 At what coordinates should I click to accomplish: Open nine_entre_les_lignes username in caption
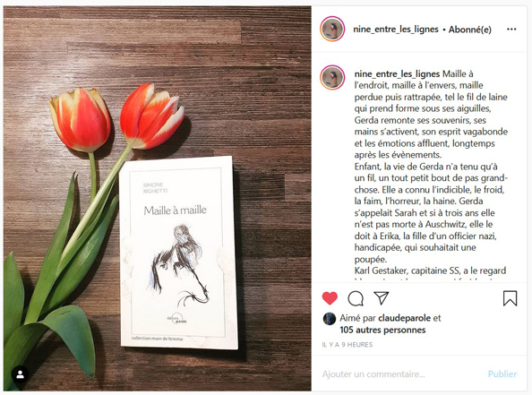point(397,74)
